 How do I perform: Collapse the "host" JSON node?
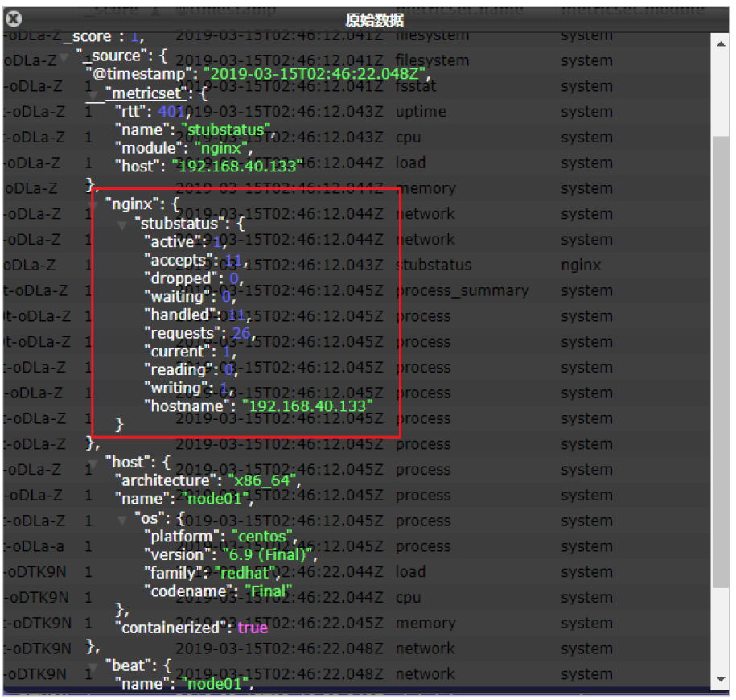[x=97, y=463]
